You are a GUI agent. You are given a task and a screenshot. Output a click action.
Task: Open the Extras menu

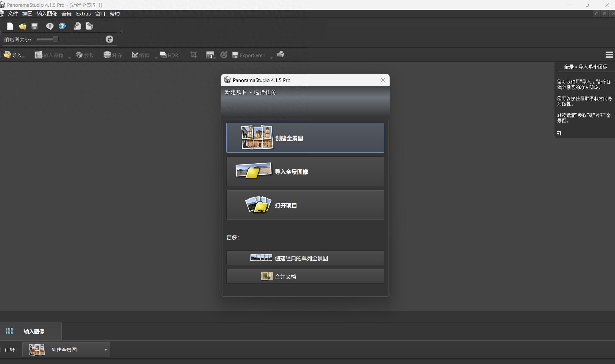[83, 14]
